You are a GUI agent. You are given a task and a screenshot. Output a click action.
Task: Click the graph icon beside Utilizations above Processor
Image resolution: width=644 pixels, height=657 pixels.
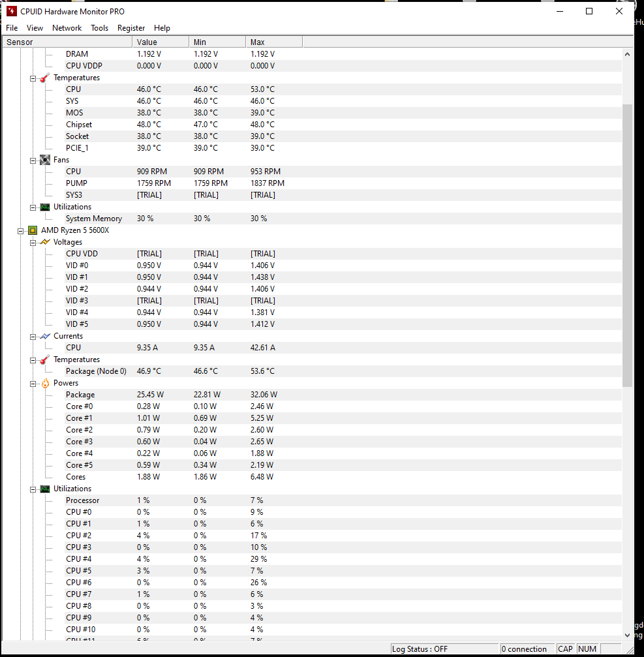(x=45, y=489)
